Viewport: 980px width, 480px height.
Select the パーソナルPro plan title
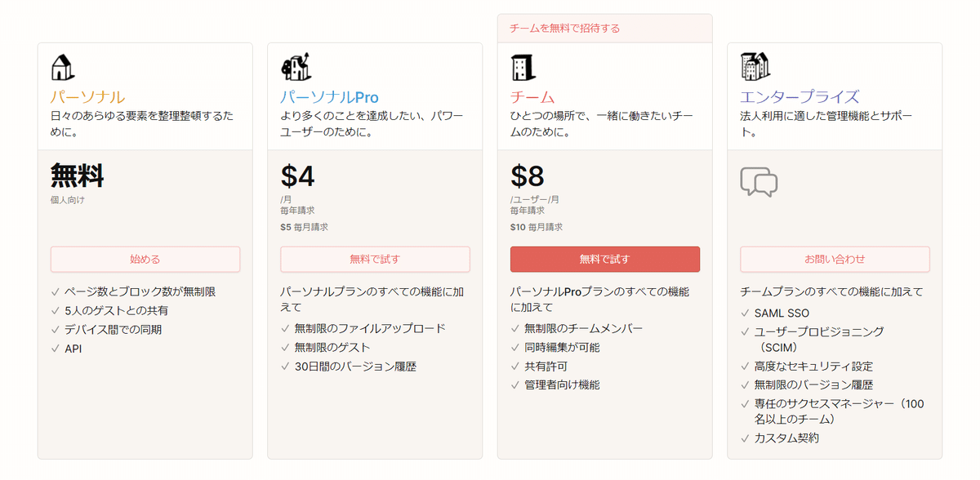pos(329,97)
